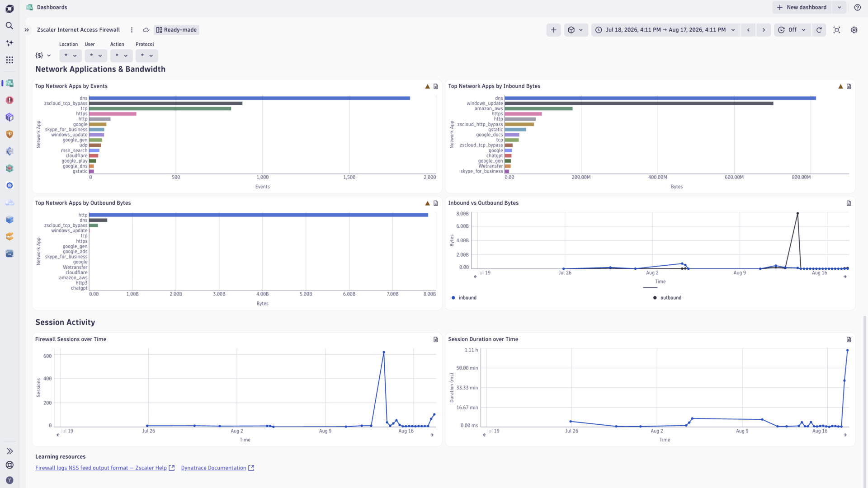
Task: Enter full screen presentation mode
Action: pos(837,30)
